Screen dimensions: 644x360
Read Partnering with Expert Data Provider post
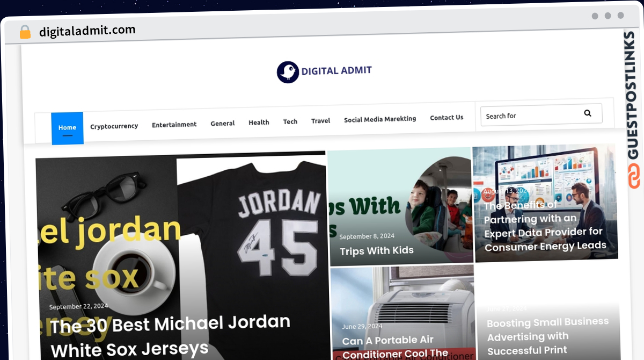pyautogui.click(x=545, y=226)
